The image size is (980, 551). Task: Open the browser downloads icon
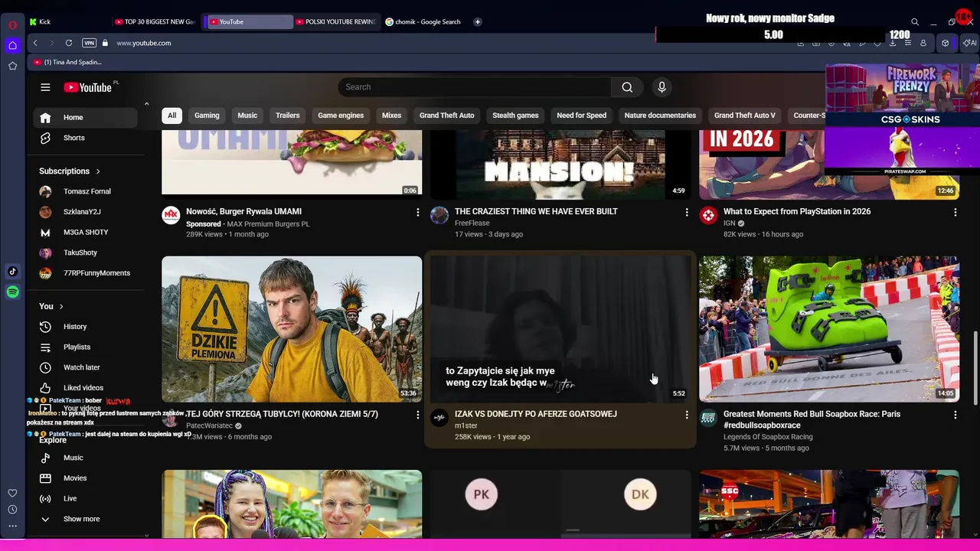pos(893,43)
